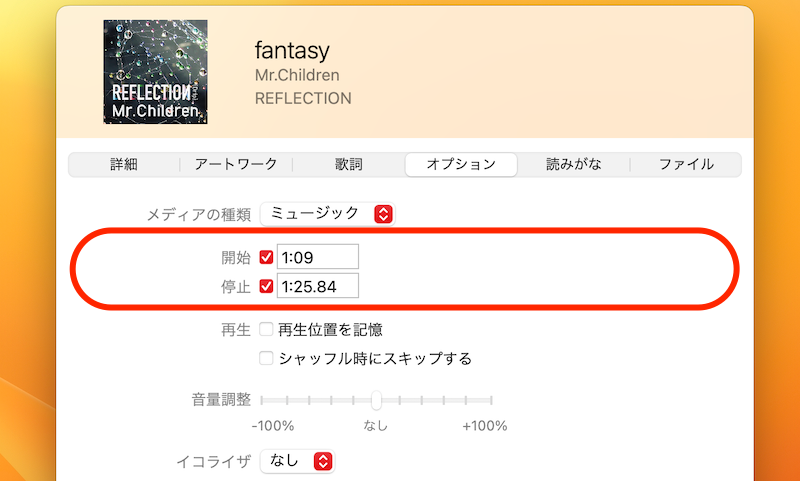Image resolution: width=800 pixels, height=481 pixels.
Task: Click the オプション tab
Action: tap(461, 164)
